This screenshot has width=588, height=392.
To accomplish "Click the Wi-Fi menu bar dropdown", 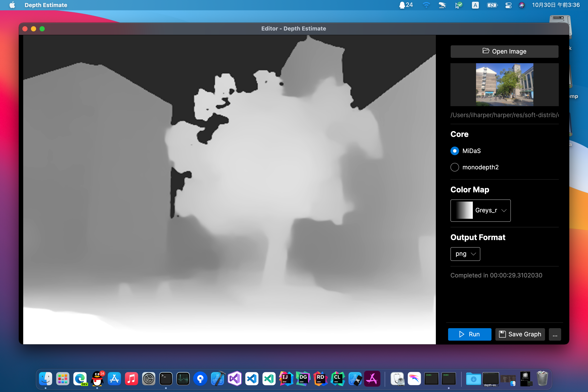I will (426, 5).
